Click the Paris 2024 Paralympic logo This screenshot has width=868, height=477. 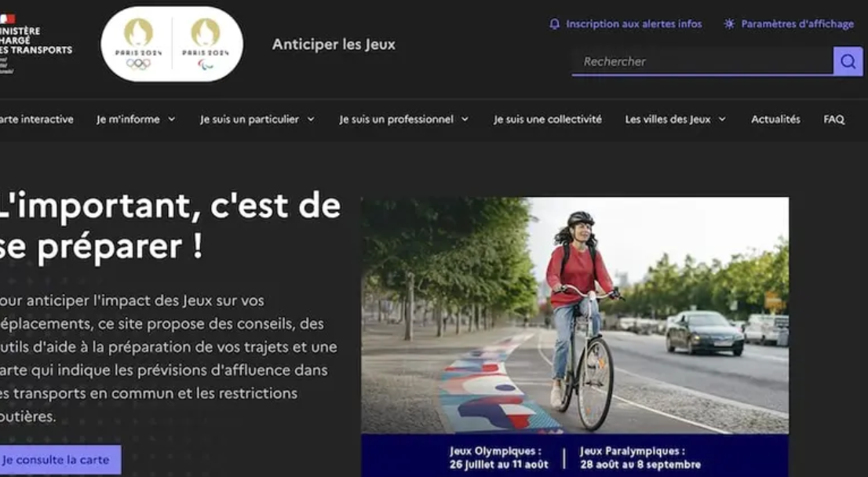[x=206, y=44]
